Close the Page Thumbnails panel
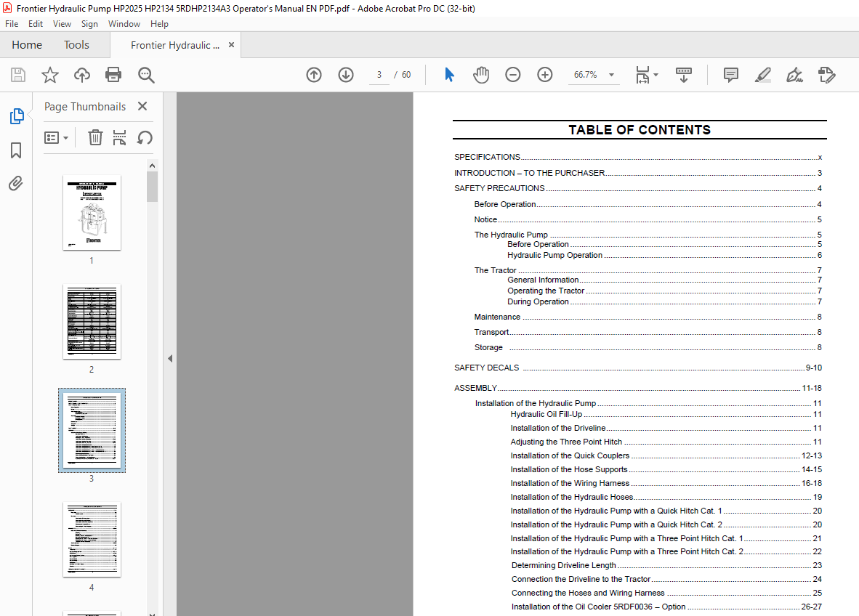The width and height of the screenshot is (859, 616). 142,106
